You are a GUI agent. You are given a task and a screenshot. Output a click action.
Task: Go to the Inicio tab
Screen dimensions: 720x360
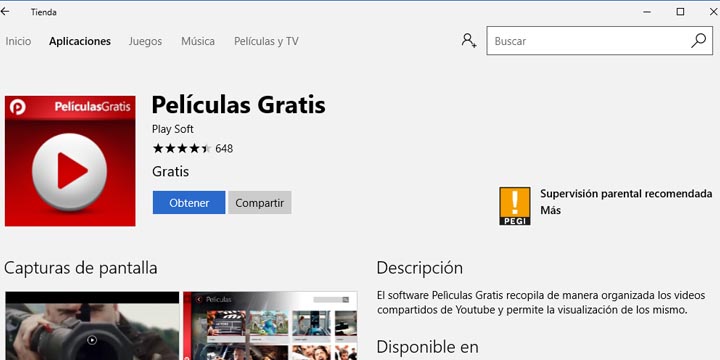click(x=18, y=41)
